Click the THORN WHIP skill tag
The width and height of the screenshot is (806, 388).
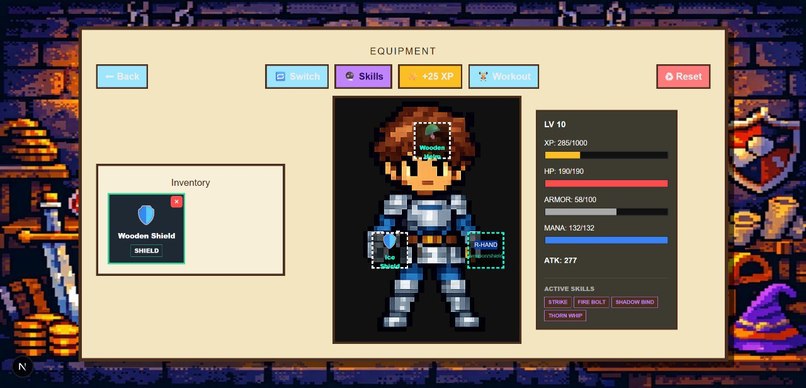565,316
